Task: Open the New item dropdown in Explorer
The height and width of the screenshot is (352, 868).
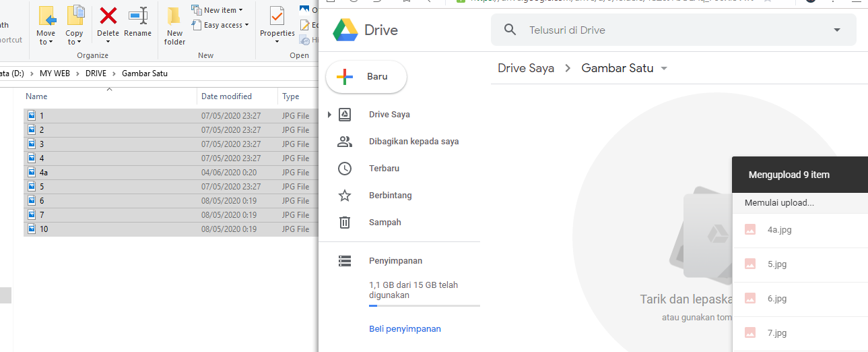Action: [241, 10]
